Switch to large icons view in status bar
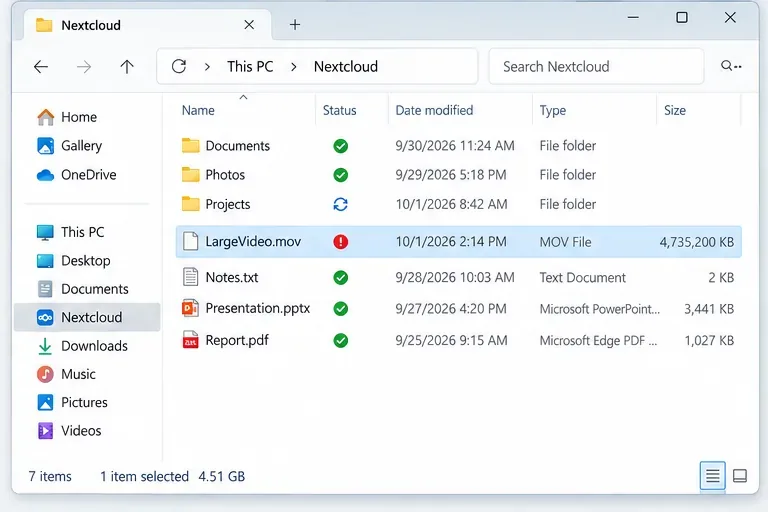The image size is (768, 512). pyautogui.click(x=740, y=475)
